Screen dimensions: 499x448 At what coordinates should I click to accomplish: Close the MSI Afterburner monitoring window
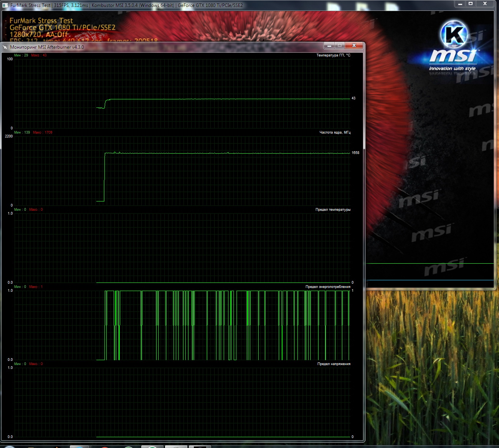[x=354, y=46]
